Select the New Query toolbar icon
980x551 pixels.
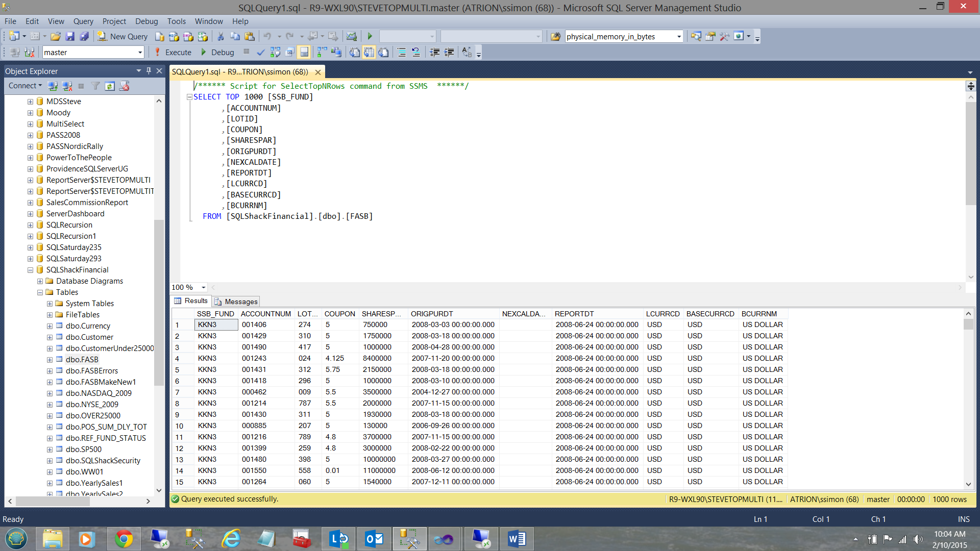pos(122,36)
